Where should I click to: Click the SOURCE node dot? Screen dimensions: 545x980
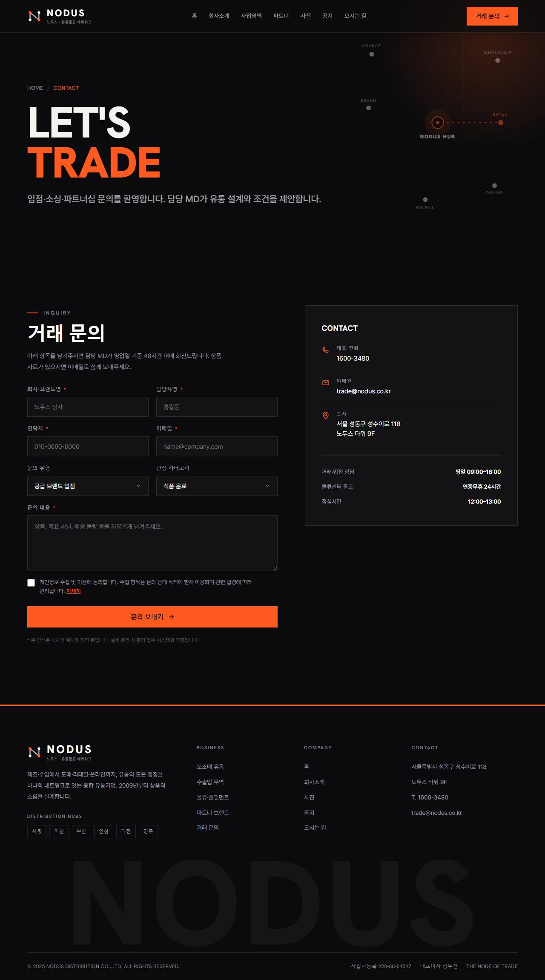pyautogui.click(x=372, y=54)
